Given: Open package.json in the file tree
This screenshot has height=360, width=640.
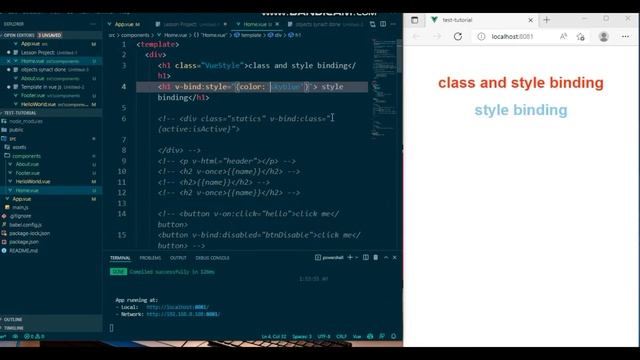Looking at the screenshot, I should [24, 242].
